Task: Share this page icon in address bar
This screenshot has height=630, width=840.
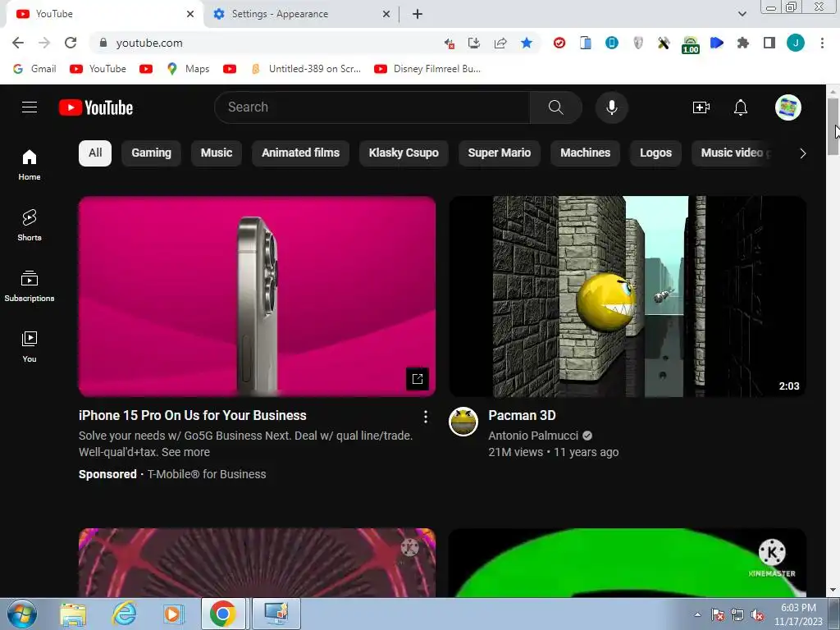Action: coord(500,43)
